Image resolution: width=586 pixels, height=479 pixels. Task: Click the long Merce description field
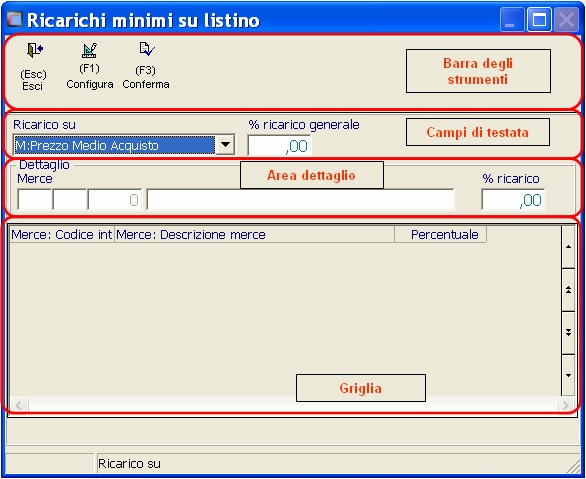tap(300, 200)
